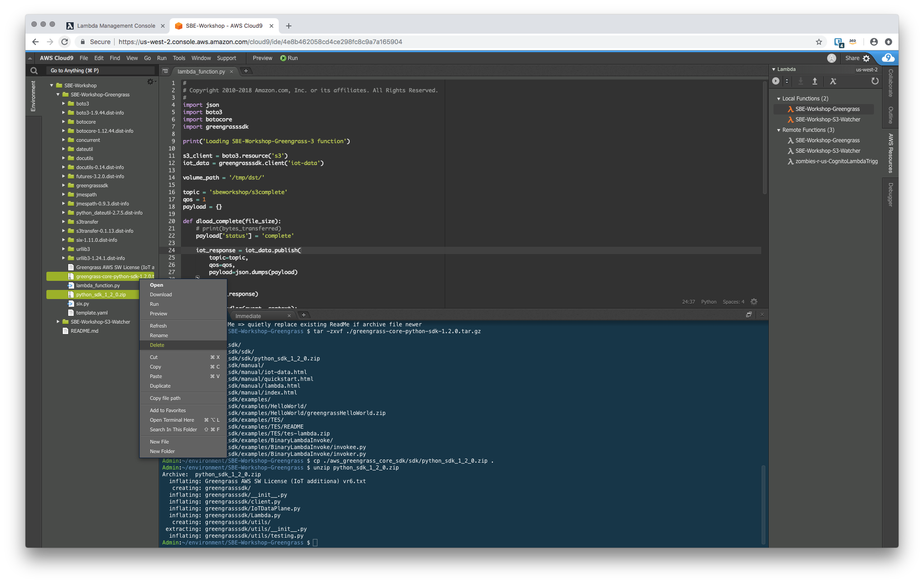Viewport: 924px width, 584px height.
Task: Collapse the Lambda panel section
Action: [774, 70]
